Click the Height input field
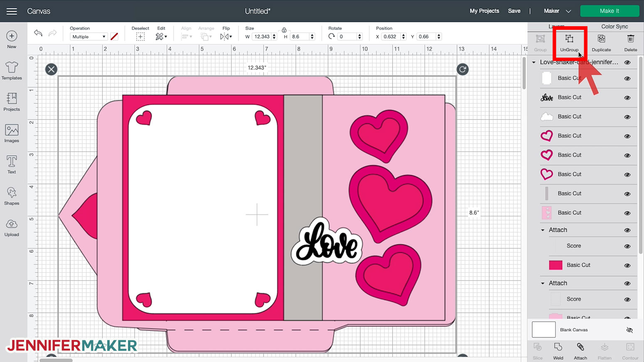The image size is (644, 362). [300, 37]
